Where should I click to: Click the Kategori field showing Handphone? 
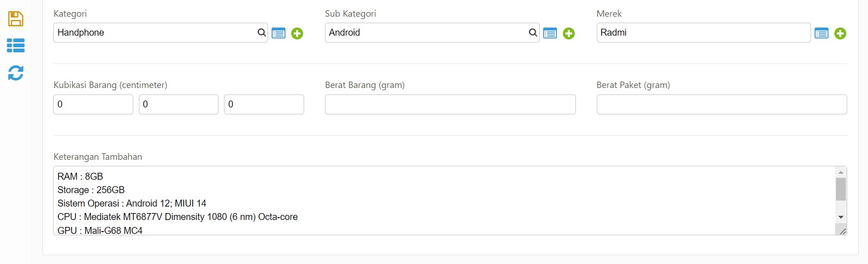coord(161,32)
